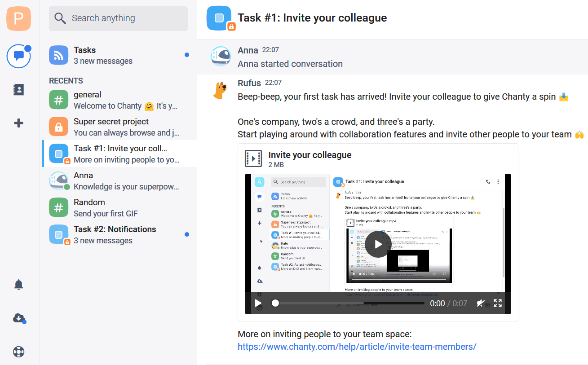588x365 pixels.
Task: Open the chanty.com invite-team-members link
Action: (357, 347)
